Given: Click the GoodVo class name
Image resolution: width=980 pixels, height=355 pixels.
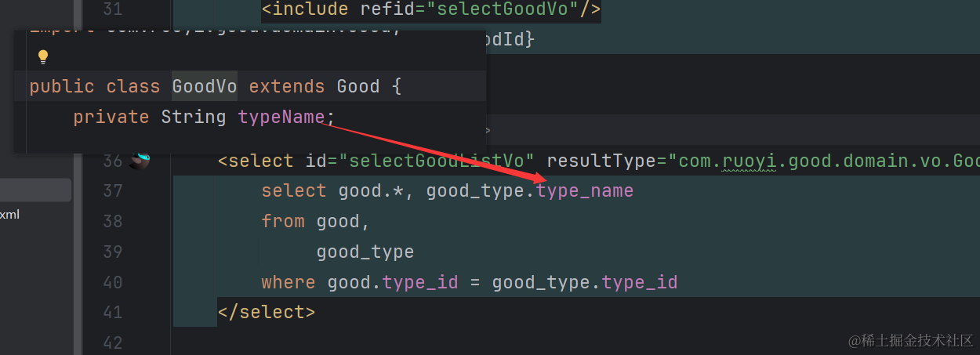Looking at the screenshot, I should [x=205, y=86].
